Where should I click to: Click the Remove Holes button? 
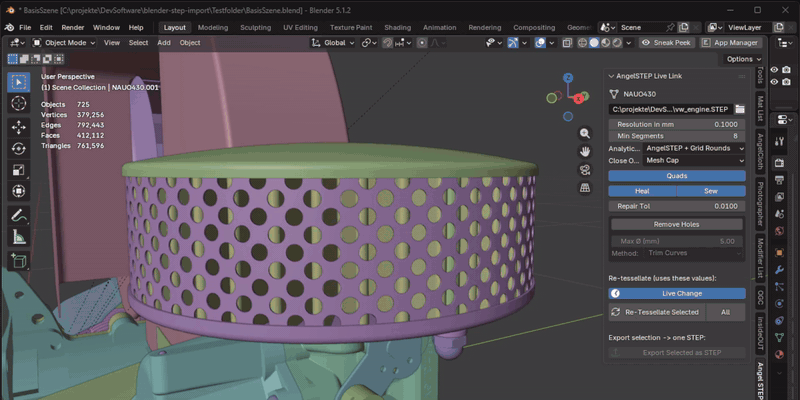coord(677,224)
